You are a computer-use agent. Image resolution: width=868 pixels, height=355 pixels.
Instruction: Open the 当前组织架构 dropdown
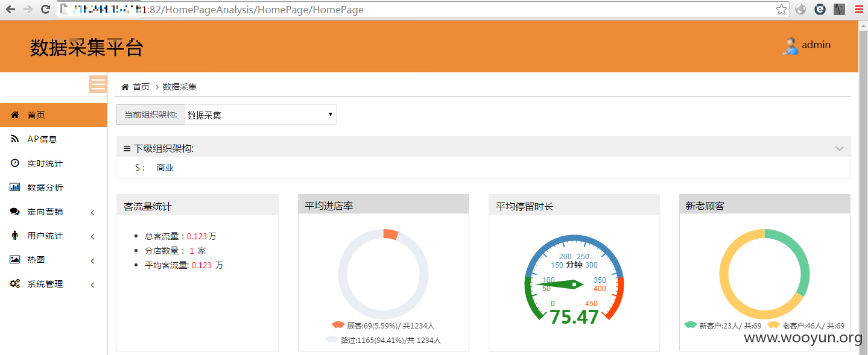click(x=260, y=115)
